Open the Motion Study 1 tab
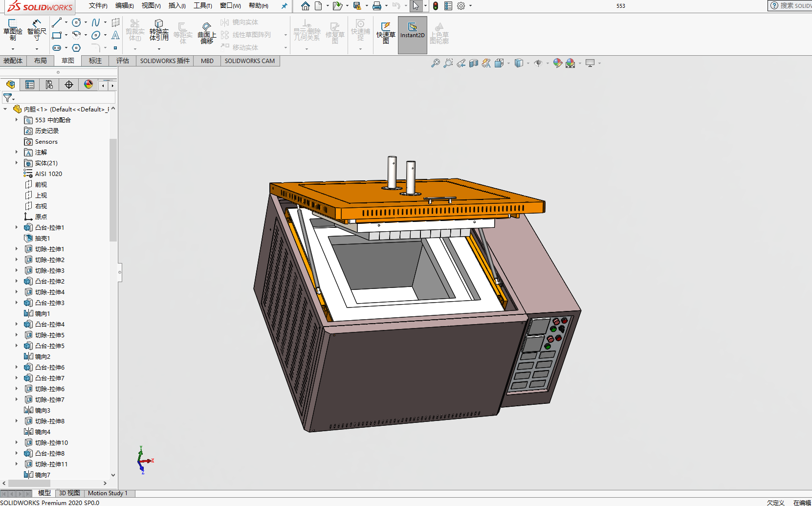812x506 pixels. coord(108,493)
